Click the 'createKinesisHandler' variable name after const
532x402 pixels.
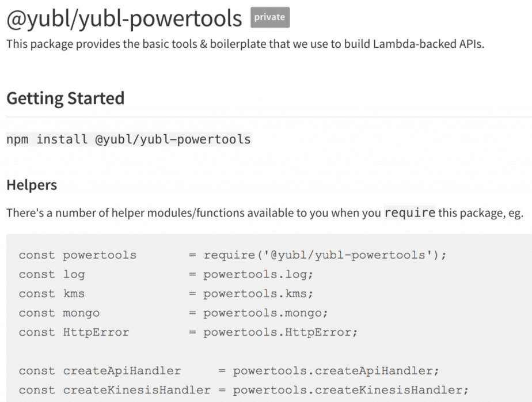click(137, 390)
